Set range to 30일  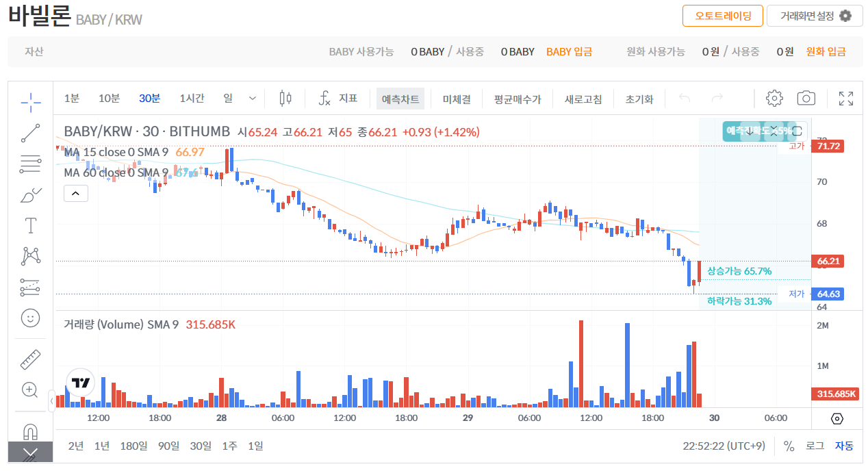tap(201, 446)
